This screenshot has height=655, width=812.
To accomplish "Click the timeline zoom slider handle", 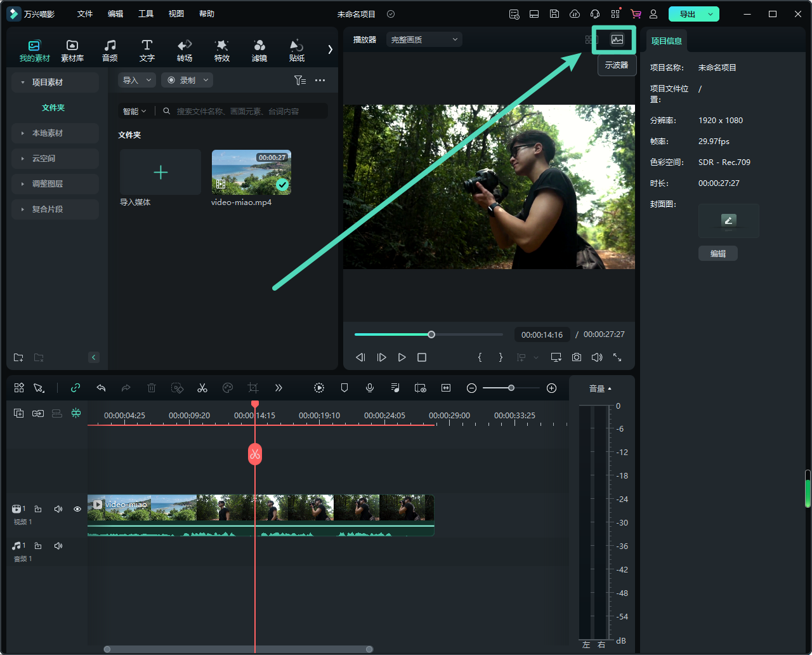I will click(511, 388).
